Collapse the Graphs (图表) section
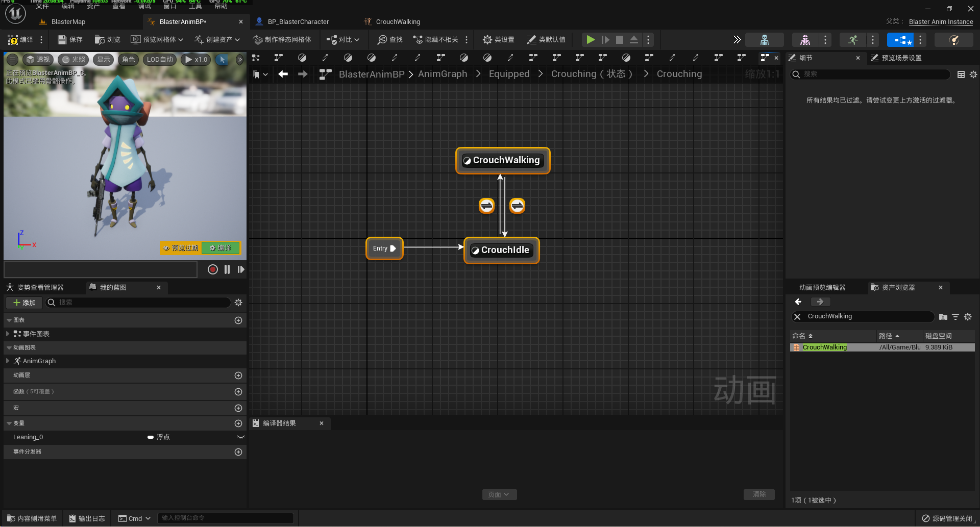 click(9, 320)
